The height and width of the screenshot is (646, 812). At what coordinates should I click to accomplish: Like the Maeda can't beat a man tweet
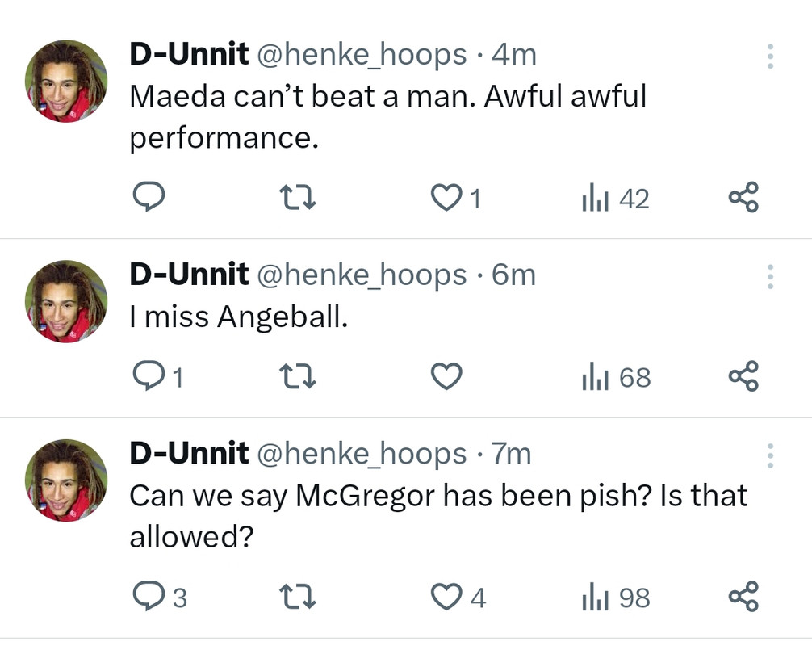pos(446,198)
